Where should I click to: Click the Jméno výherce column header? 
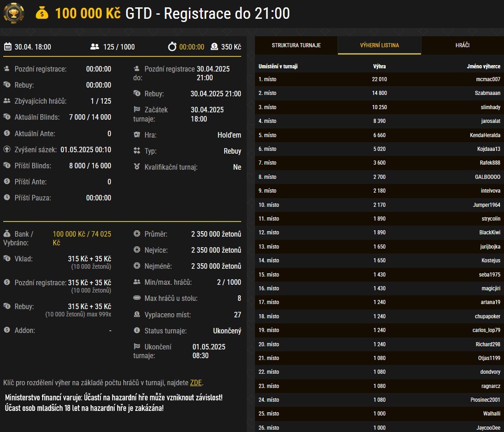tap(483, 66)
